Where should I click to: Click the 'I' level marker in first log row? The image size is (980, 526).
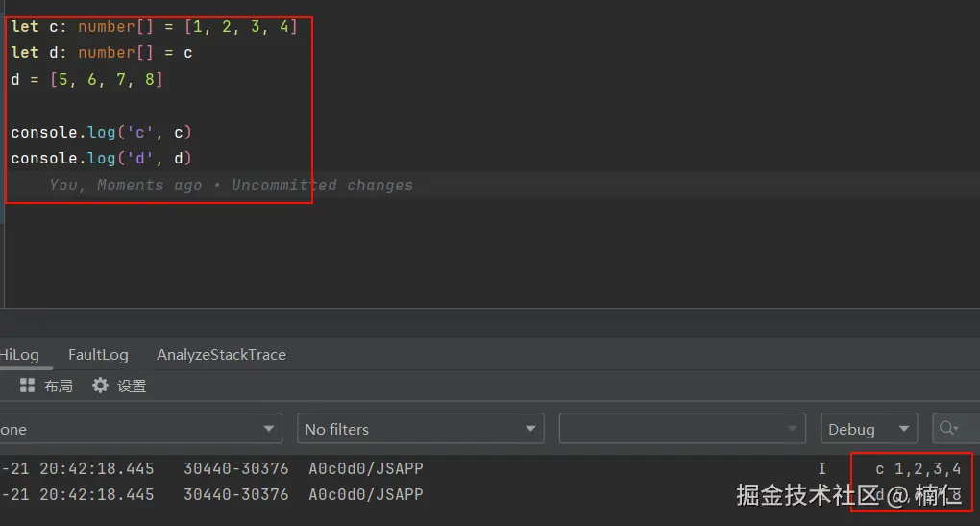coord(821,468)
